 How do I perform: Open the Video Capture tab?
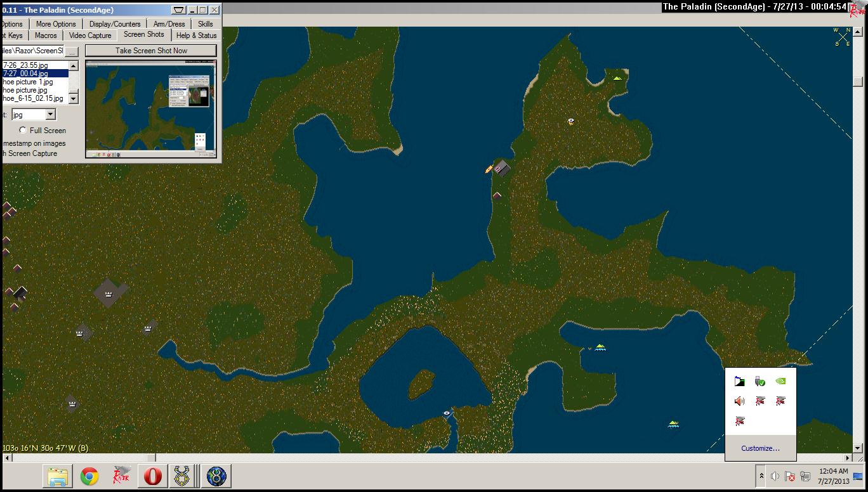90,36
